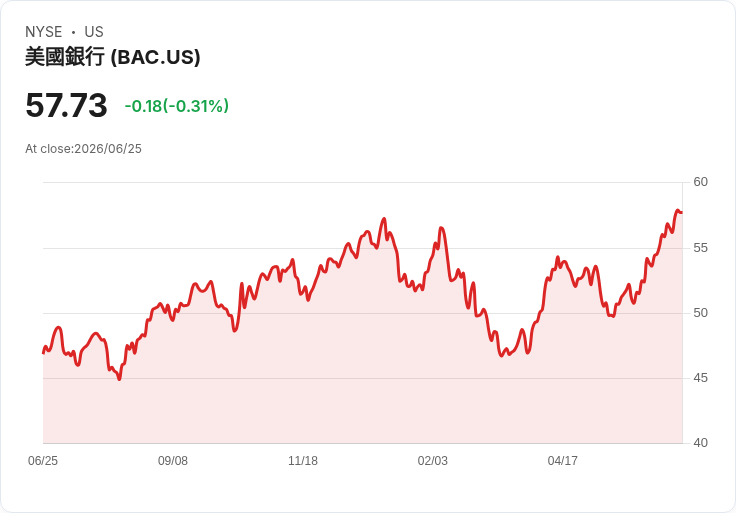Click the current price 57.73
Viewport: 736px width, 513px height.
66,105
